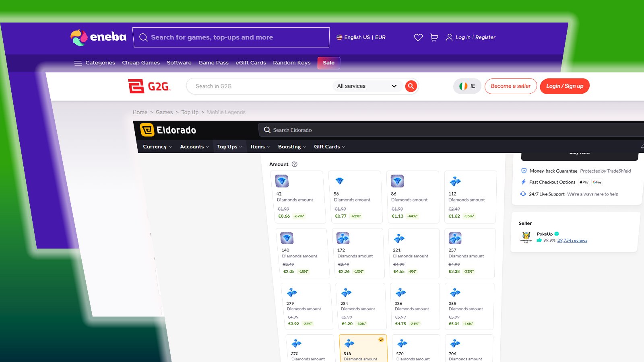Click Register on Eneba

tap(485, 37)
